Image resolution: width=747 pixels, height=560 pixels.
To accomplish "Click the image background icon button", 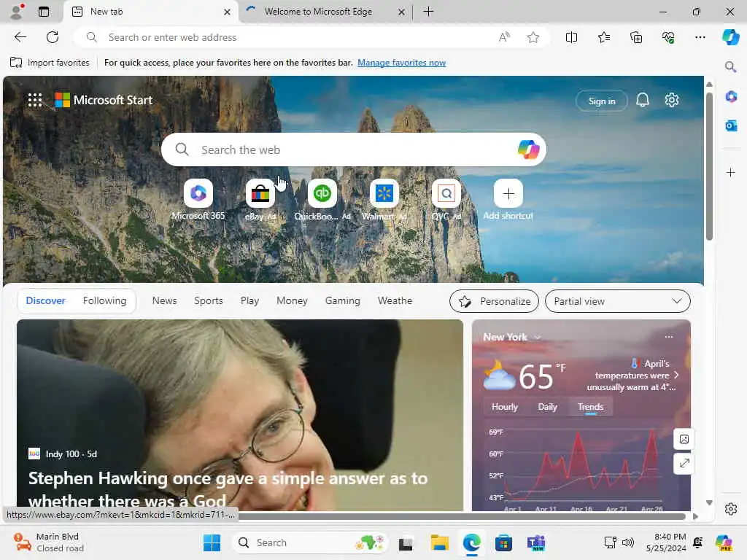I will [684, 439].
